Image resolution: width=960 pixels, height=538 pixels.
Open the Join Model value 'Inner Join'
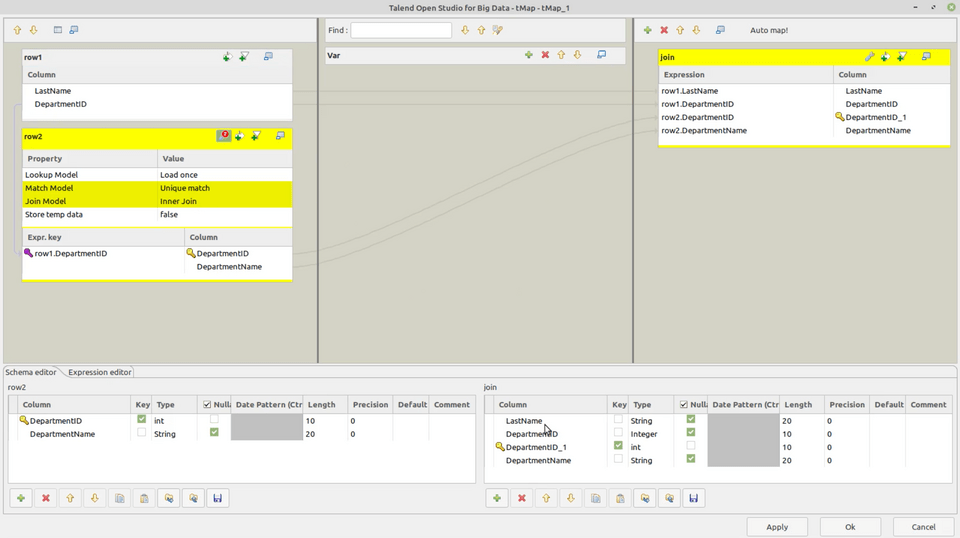(x=225, y=201)
